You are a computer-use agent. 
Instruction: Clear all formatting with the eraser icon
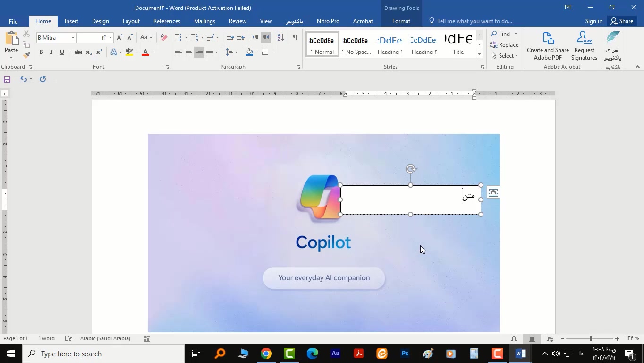click(164, 38)
